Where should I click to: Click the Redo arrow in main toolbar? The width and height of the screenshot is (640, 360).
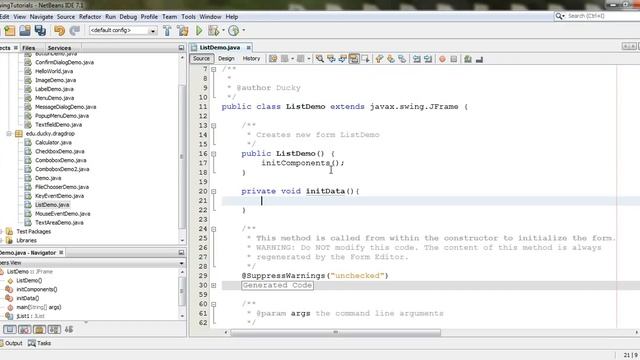pyautogui.click(x=75, y=31)
